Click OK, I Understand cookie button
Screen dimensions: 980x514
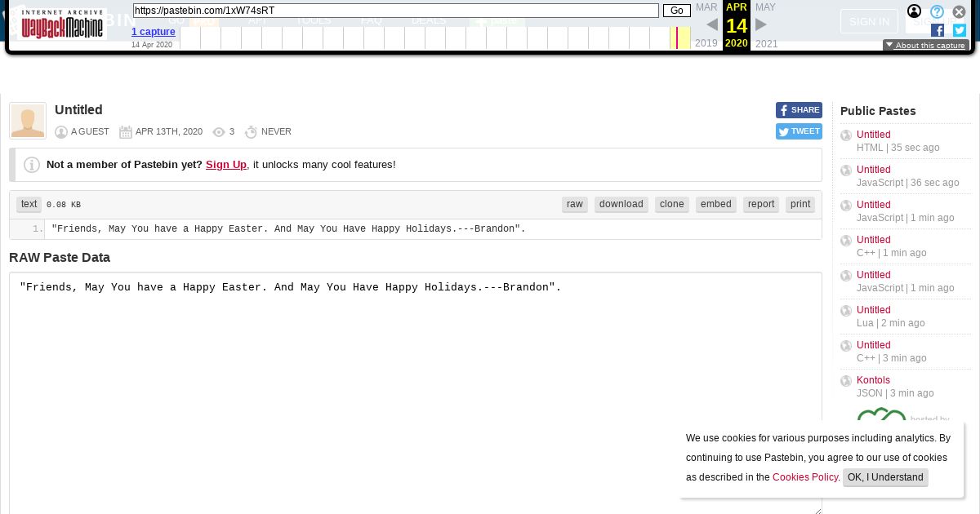[885, 477]
